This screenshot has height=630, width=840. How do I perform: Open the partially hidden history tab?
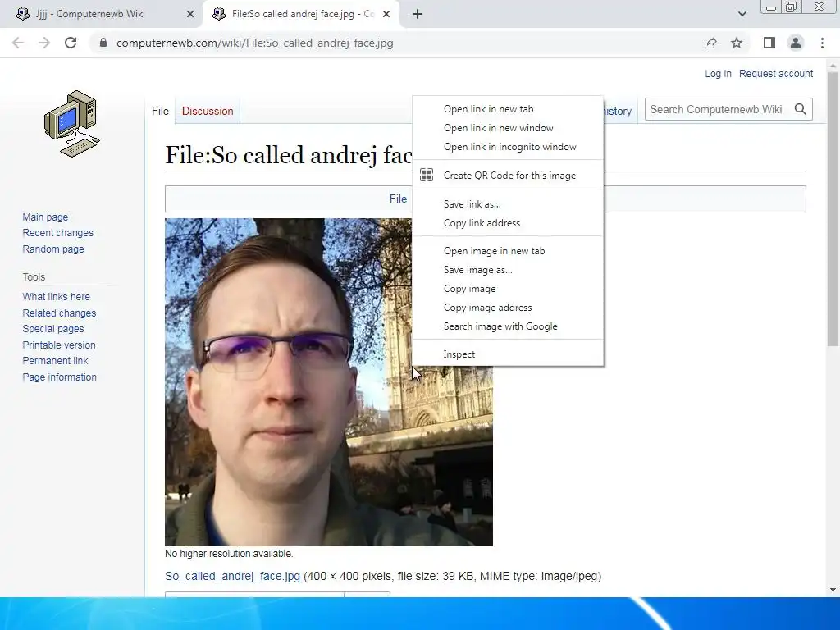coord(619,111)
